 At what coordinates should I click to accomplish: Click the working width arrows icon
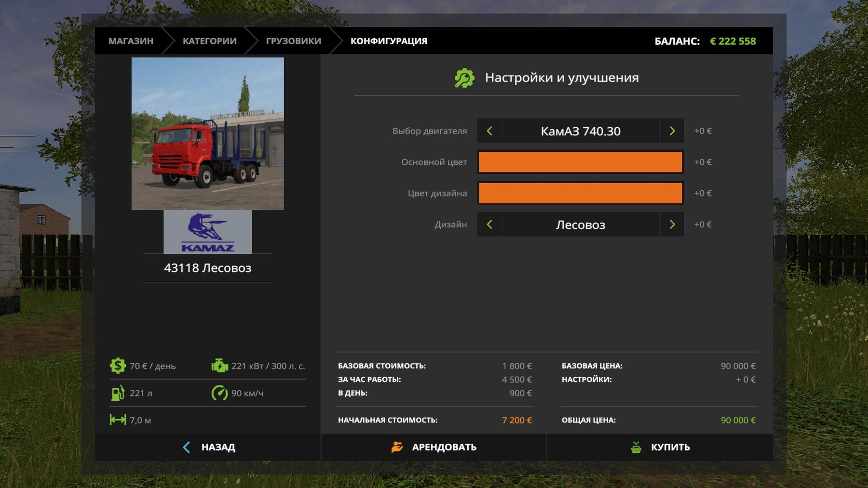pos(118,420)
